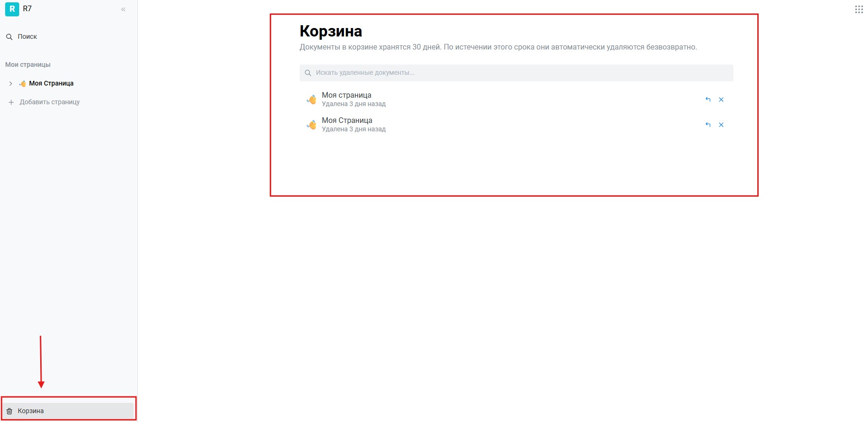Screen dimensions: 868x422
Task: Open Моя Страница in the sidebar
Action: click(x=51, y=83)
